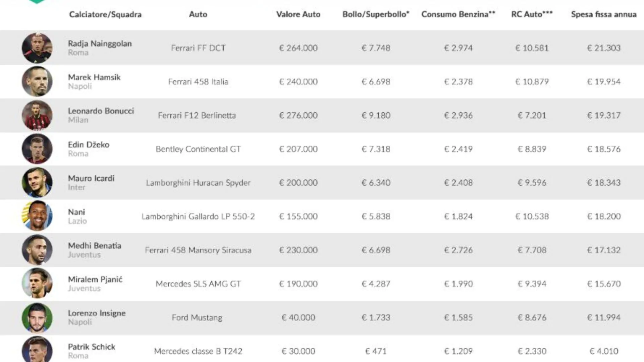Viewport: 644px width, 362px height.
Task: Select the Ford Mustang car entry
Action: tap(197, 318)
